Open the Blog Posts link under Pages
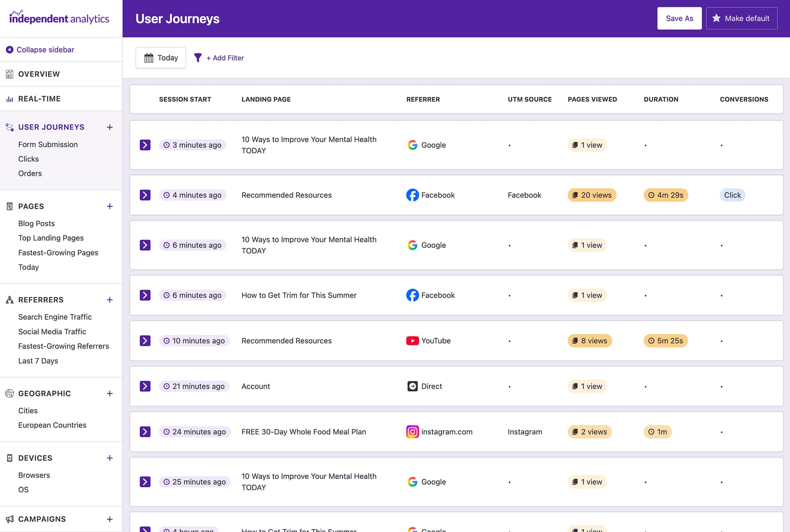This screenshot has width=790, height=532. point(36,223)
